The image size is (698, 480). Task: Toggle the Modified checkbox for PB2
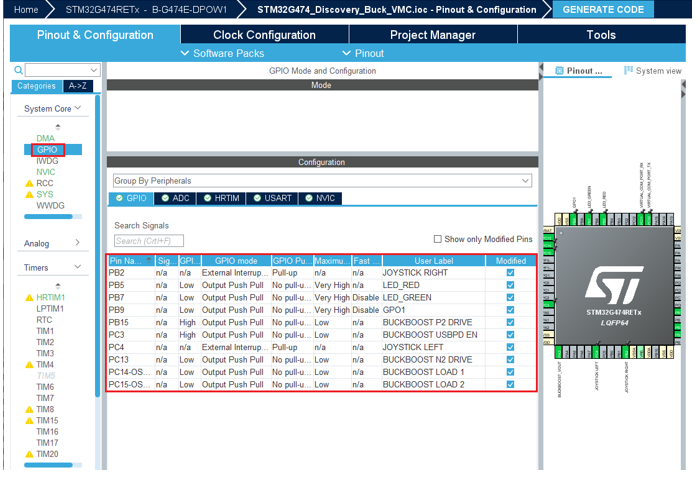510,272
